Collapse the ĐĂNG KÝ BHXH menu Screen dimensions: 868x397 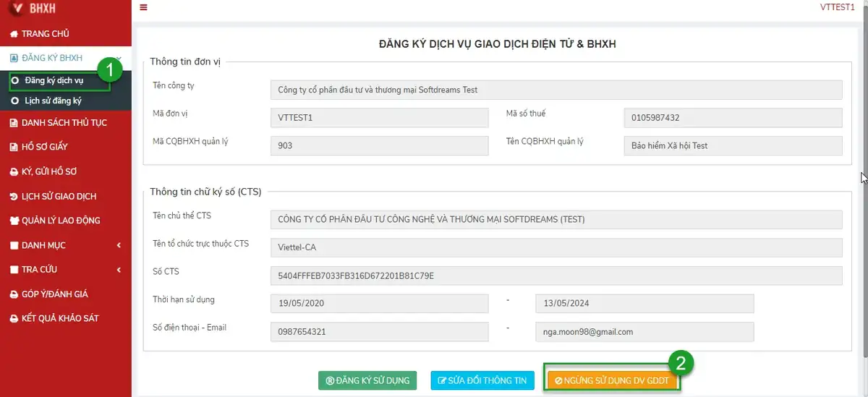66,58
